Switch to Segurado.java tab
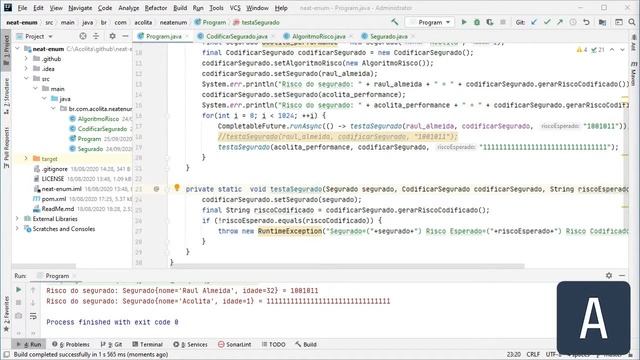This screenshot has width=640, height=360. [x=388, y=36]
